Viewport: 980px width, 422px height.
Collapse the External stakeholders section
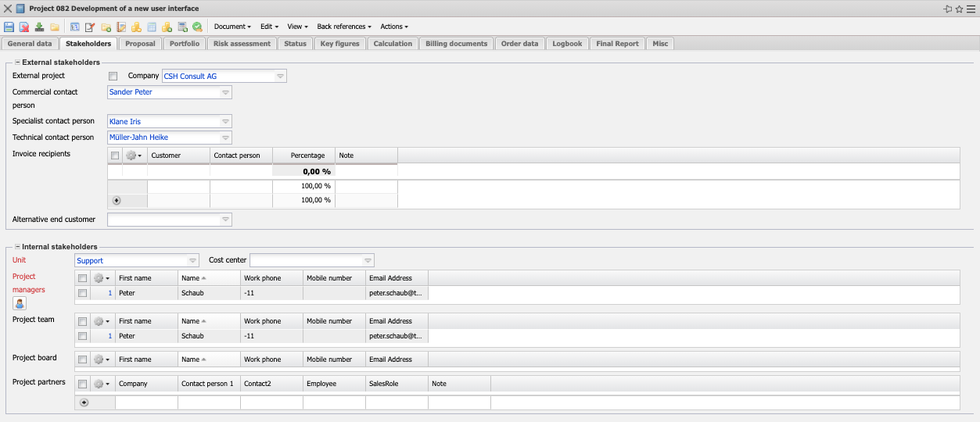click(x=17, y=62)
